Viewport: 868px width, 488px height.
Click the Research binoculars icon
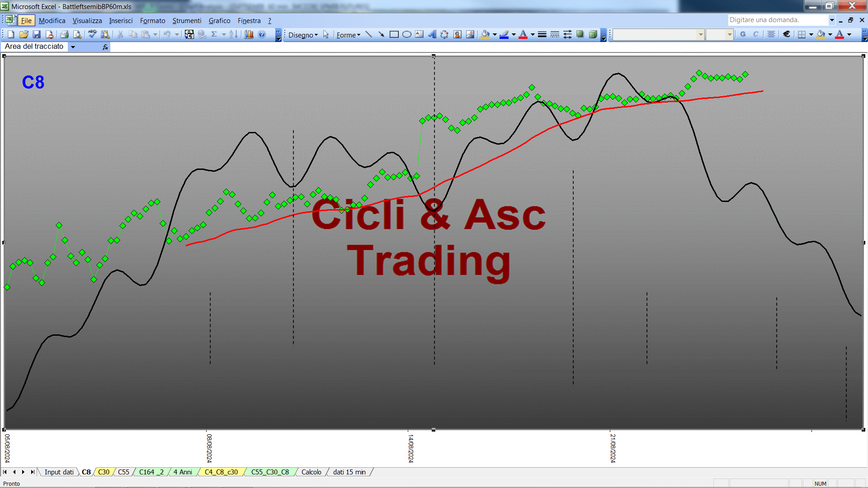[x=105, y=34]
